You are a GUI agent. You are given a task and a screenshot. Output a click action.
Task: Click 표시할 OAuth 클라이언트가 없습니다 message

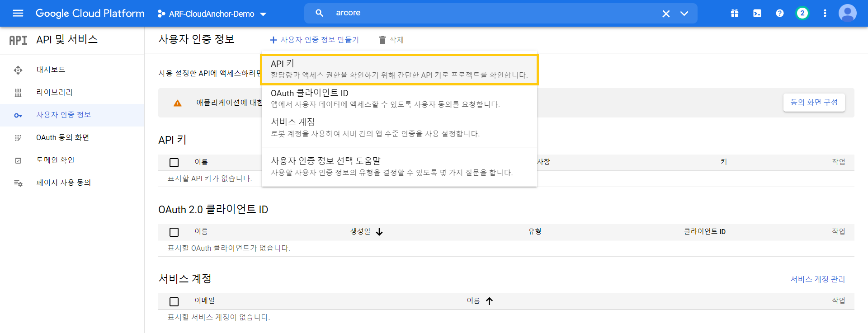click(x=229, y=248)
